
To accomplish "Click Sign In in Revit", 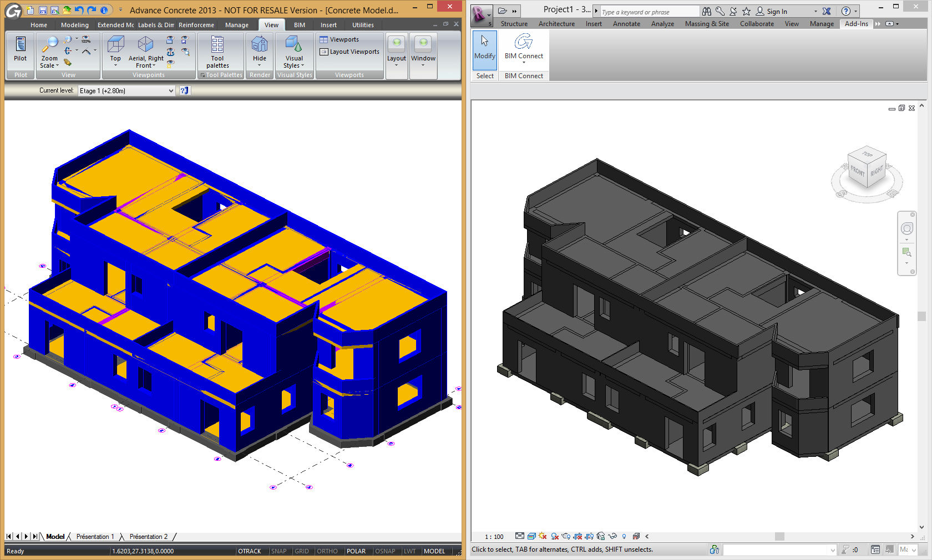I will (x=777, y=11).
